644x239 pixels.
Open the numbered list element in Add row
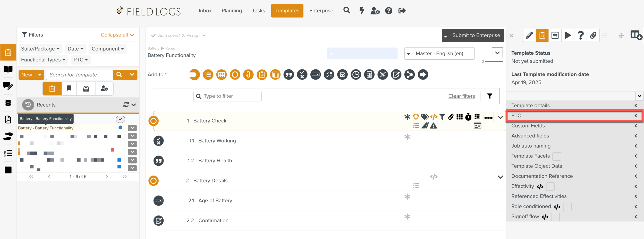(208, 75)
